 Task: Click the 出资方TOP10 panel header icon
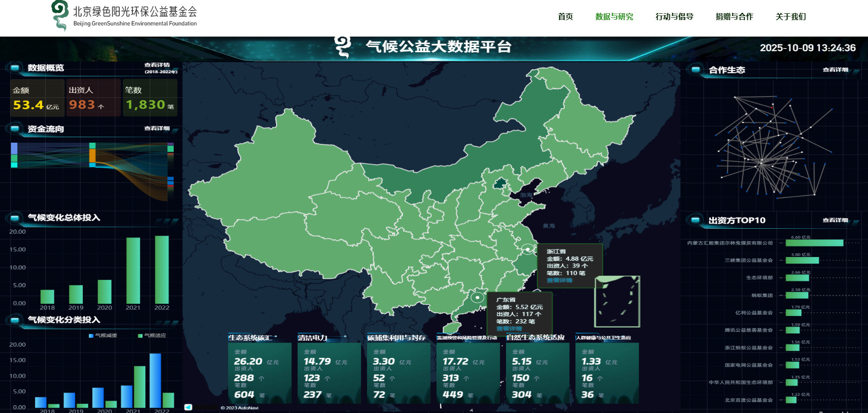695,220
